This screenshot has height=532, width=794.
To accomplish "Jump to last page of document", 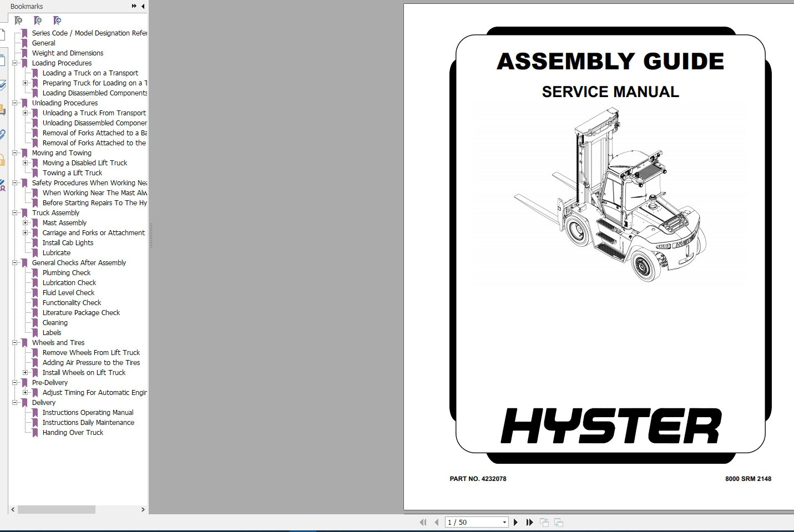I will coord(529,522).
